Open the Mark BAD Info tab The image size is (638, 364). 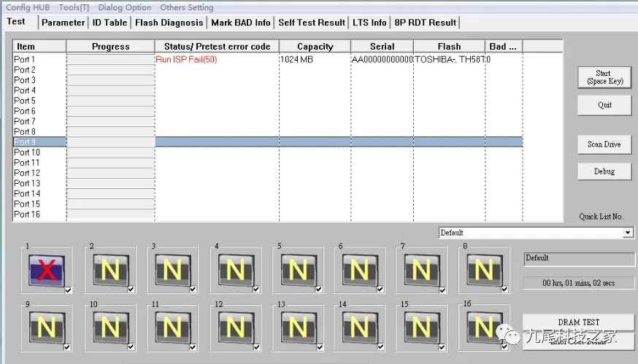[240, 23]
